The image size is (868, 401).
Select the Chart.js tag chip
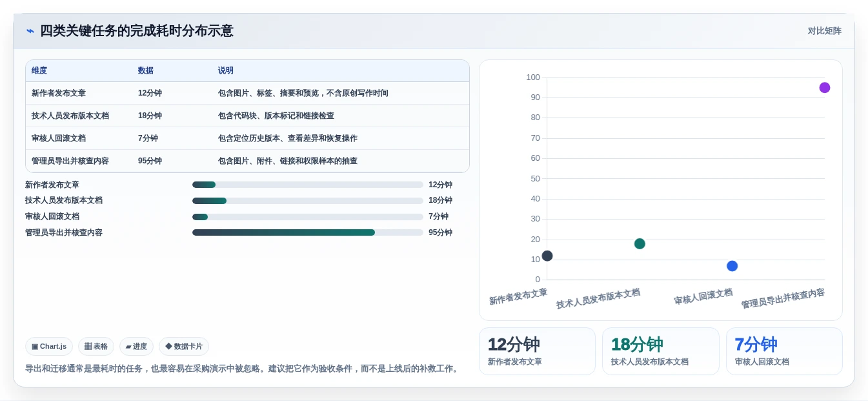tap(49, 347)
